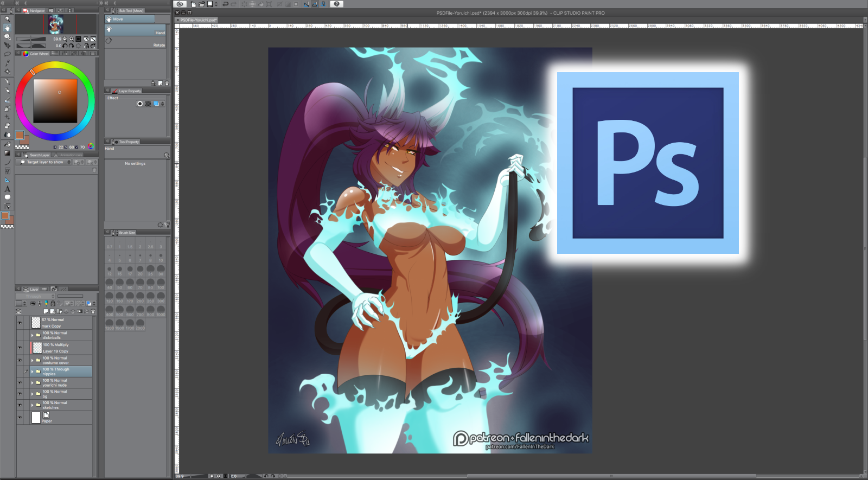Screen dimensions: 868x480
Task: Select the Eyedropper tool
Action: coord(7,63)
